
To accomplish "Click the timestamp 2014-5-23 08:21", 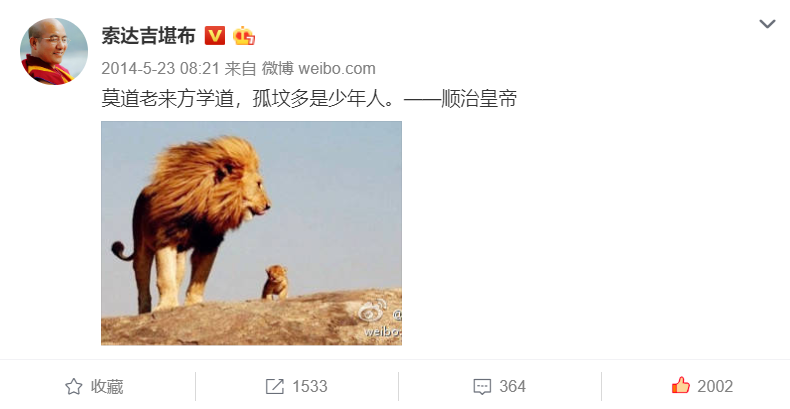I will (x=160, y=69).
